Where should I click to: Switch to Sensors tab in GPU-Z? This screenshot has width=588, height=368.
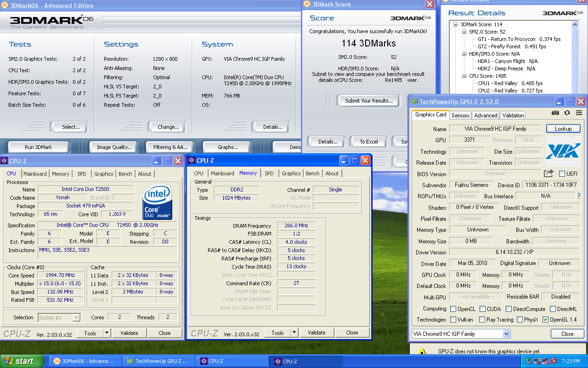pos(460,115)
